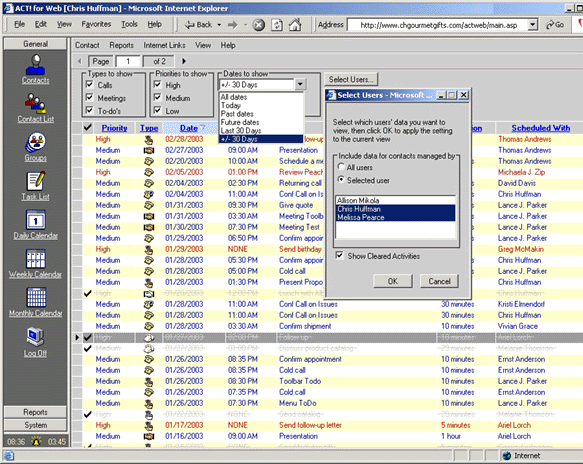Click type icon for 02/28/2003 High row
The width and height of the screenshot is (583, 464).
pyautogui.click(x=149, y=139)
